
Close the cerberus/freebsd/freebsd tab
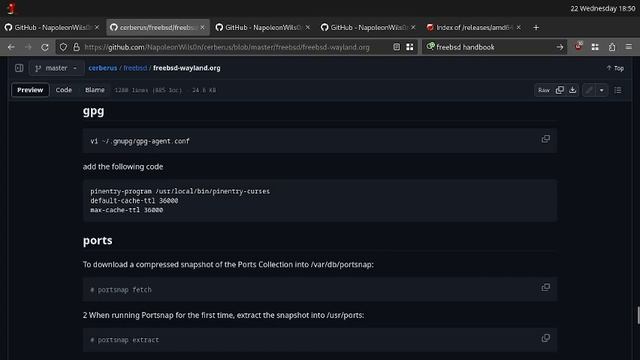tap(202, 27)
